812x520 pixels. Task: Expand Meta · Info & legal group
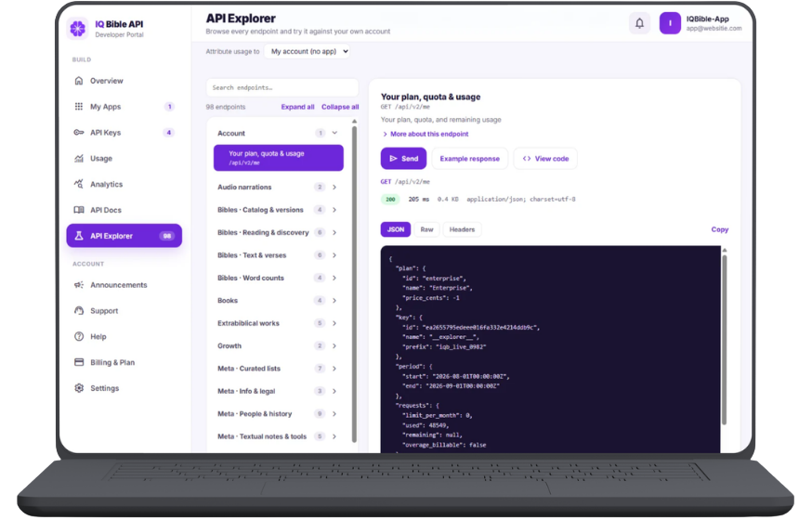pyautogui.click(x=334, y=391)
